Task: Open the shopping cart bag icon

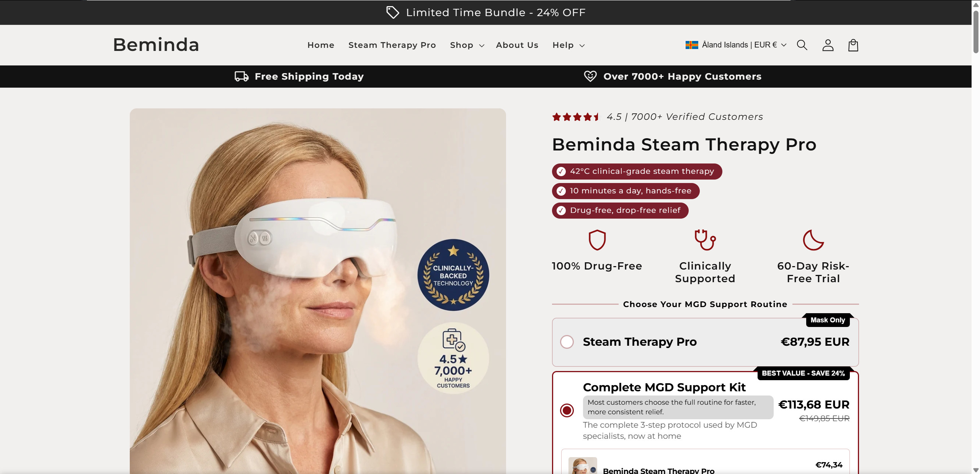Action: tap(853, 45)
